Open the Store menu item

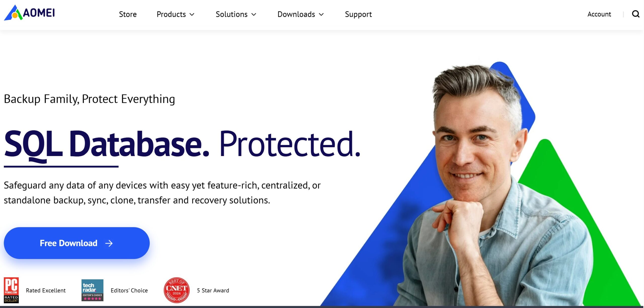128,14
